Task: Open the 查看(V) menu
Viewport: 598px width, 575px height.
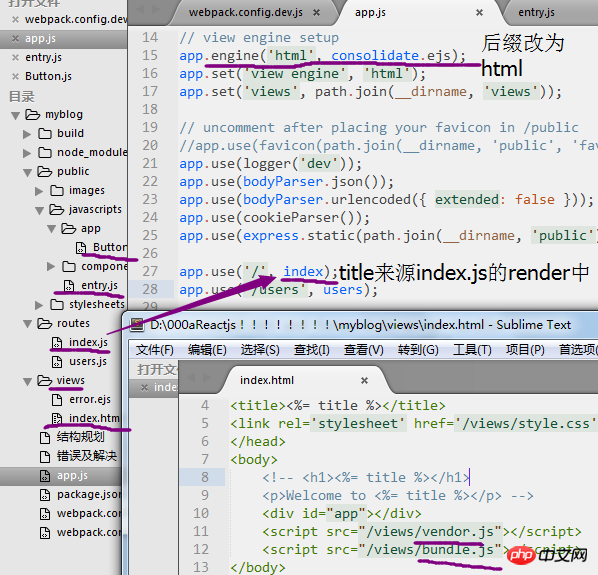Action: coord(363,350)
